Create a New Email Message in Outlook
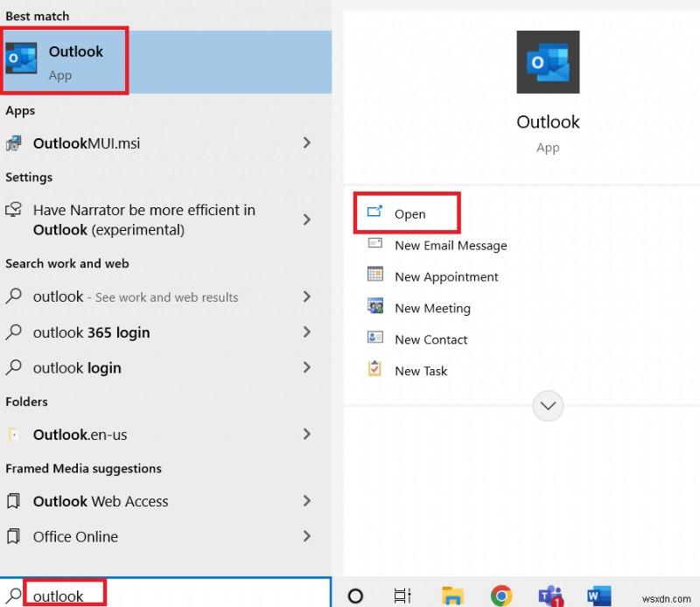Viewport: 700px width, 607px height. tap(451, 246)
